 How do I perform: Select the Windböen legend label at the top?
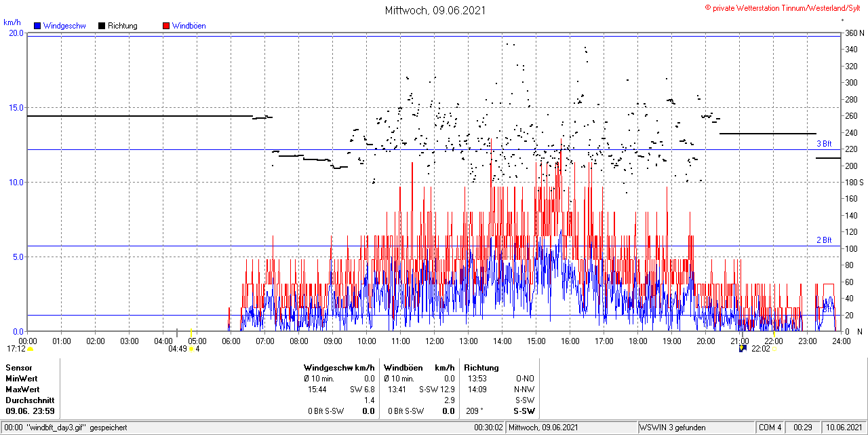tap(189, 26)
